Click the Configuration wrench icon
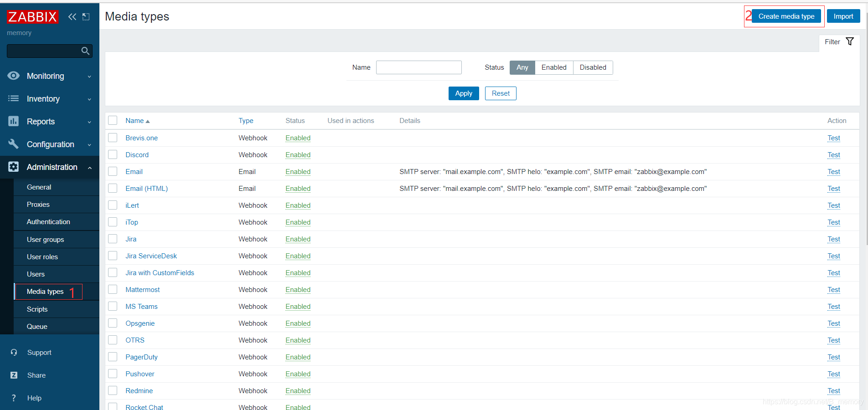Screen dimensions: 868x410 14,144
